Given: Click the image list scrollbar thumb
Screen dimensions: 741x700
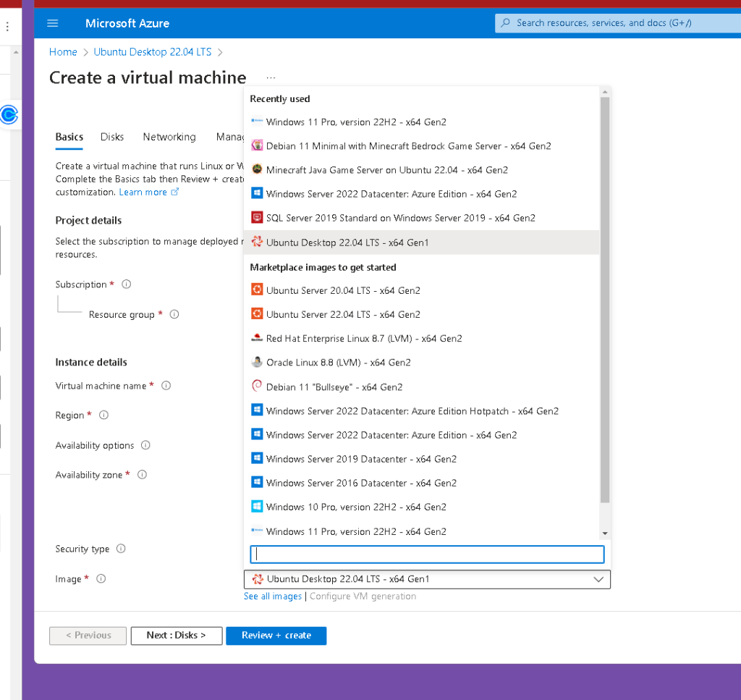Looking at the screenshot, I should (604, 300).
